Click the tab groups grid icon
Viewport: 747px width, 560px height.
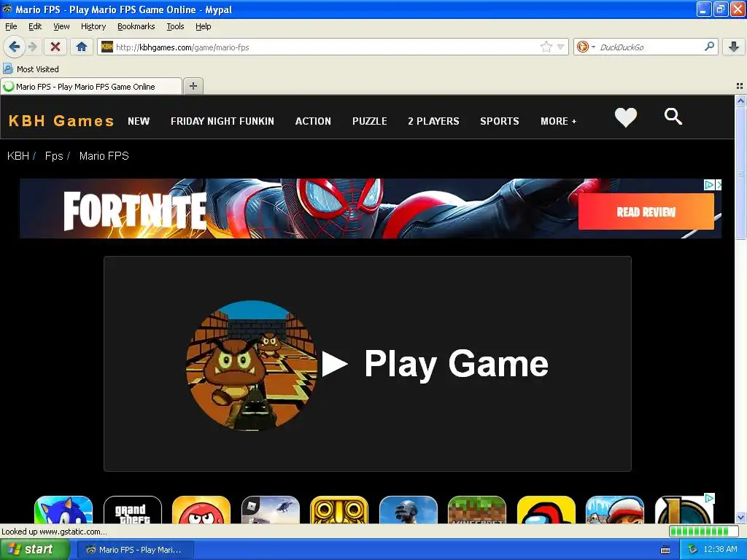(740, 86)
